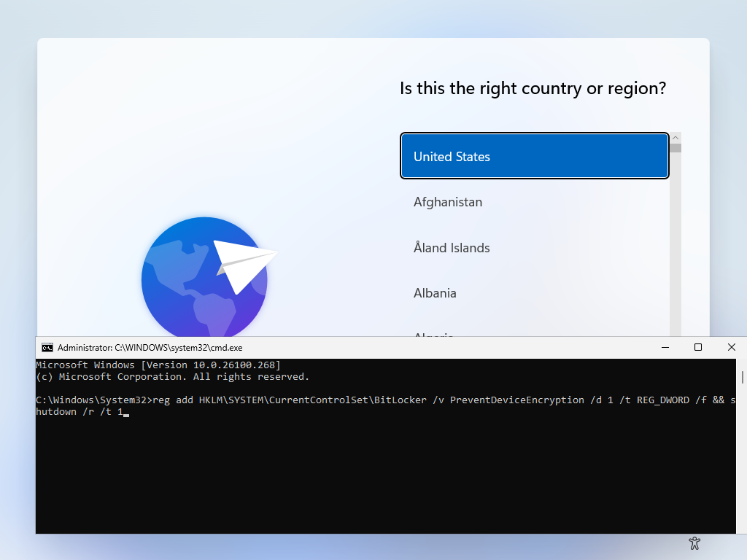Select Albania as the country

(x=535, y=293)
